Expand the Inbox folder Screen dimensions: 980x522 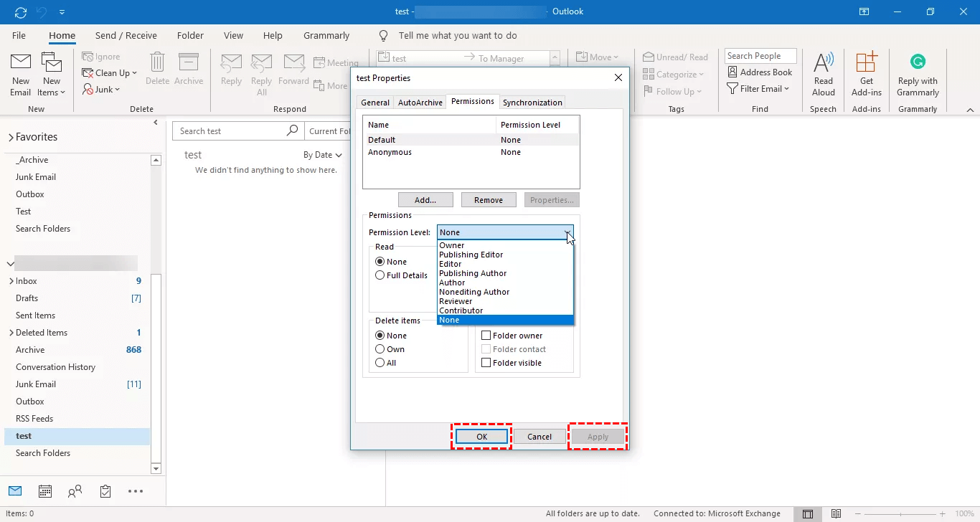point(11,281)
